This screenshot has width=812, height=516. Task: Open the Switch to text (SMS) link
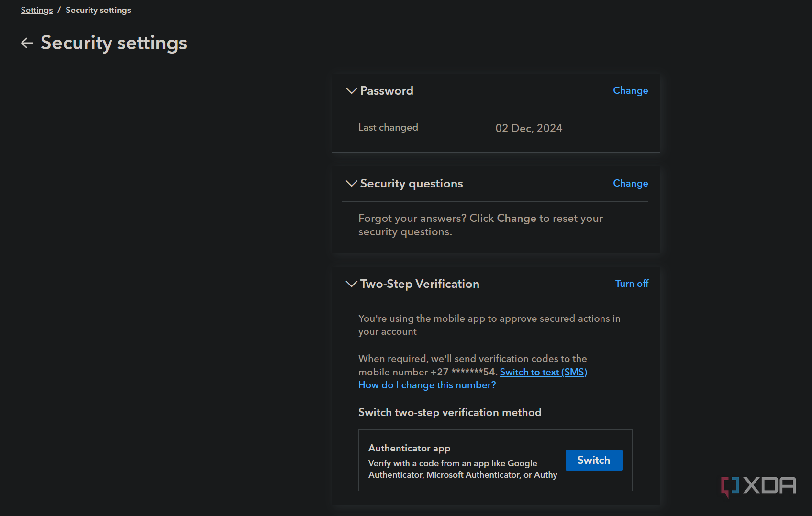pyautogui.click(x=543, y=372)
